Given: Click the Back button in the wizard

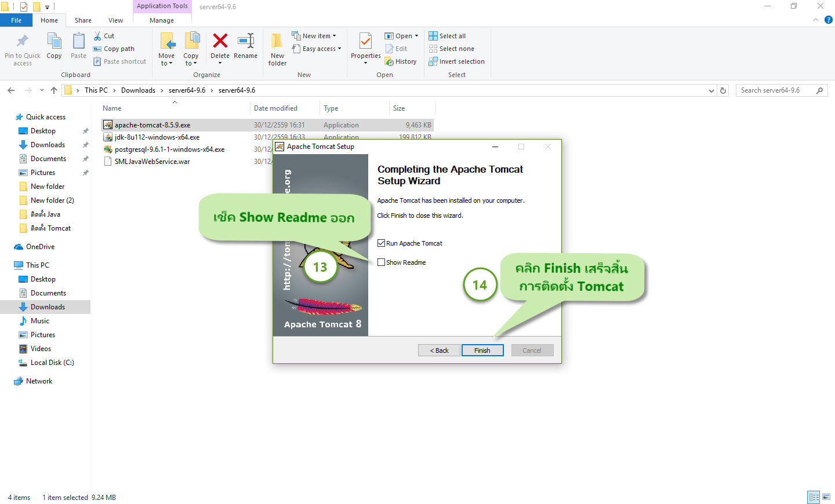Looking at the screenshot, I should click(x=439, y=350).
